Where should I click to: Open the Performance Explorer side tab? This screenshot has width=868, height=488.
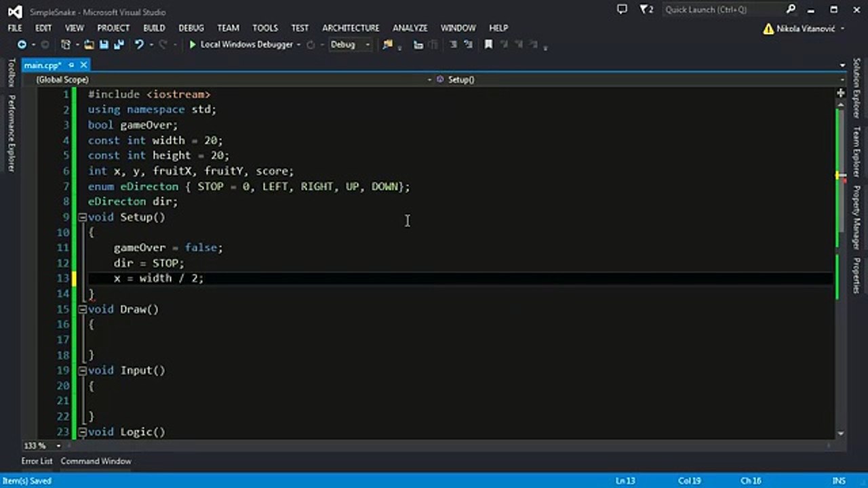coord(12,132)
